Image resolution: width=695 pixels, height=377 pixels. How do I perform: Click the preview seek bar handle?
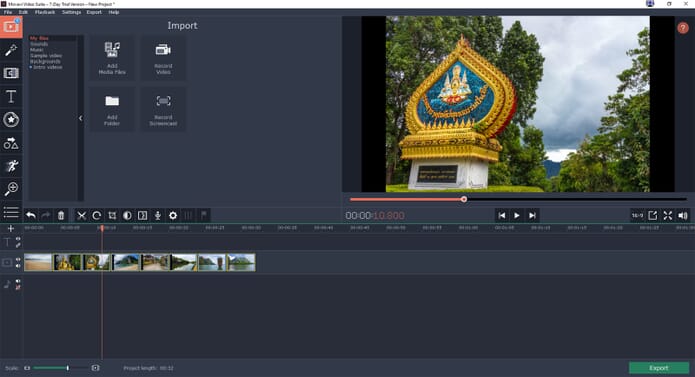464,199
